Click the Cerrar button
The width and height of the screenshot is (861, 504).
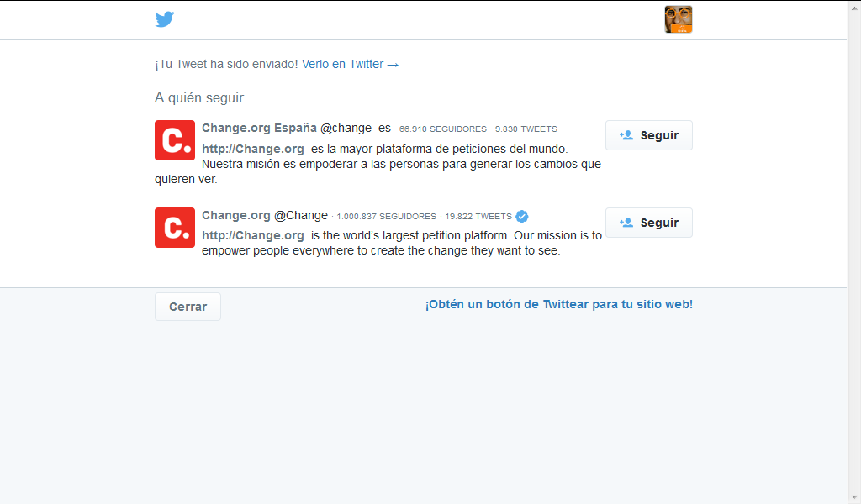tap(188, 307)
